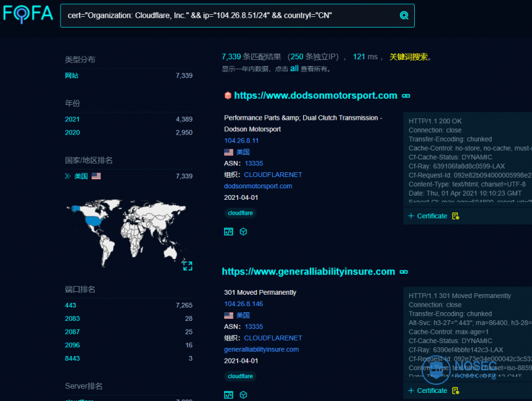The image size is (532, 401).
Task: Click the 关键词搜索 keyword search link
Action: tap(409, 57)
